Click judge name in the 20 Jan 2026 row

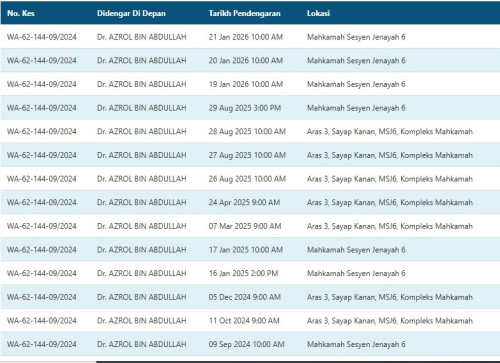pos(142,61)
